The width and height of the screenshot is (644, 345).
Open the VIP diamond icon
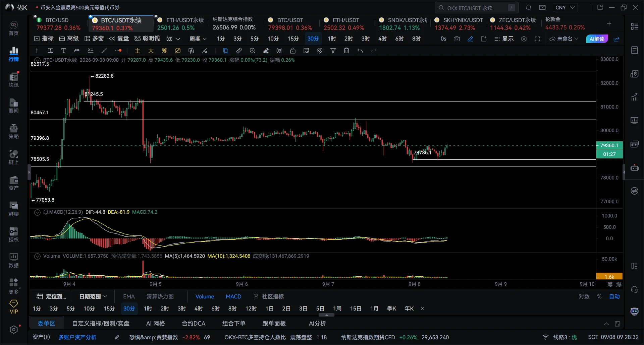[x=14, y=307]
